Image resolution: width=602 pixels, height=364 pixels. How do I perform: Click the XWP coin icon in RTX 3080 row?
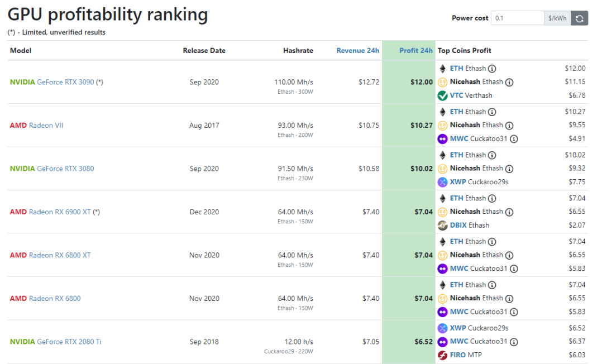tap(443, 182)
